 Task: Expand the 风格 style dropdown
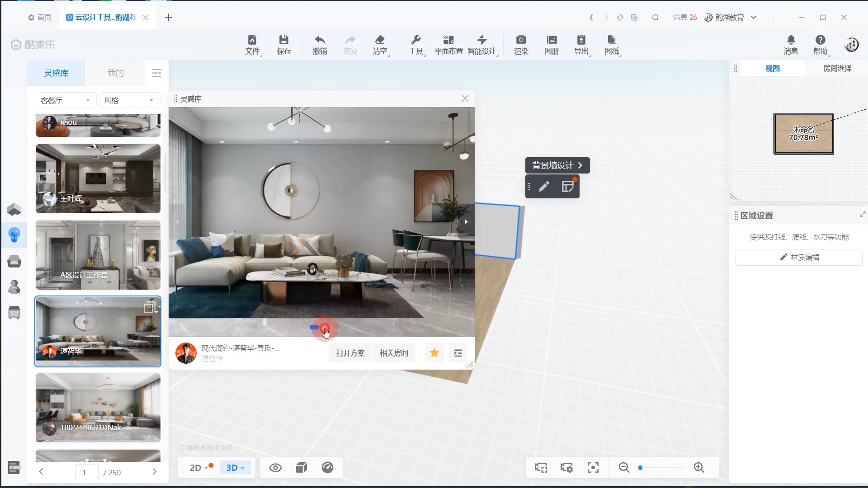click(x=129, y=100)
